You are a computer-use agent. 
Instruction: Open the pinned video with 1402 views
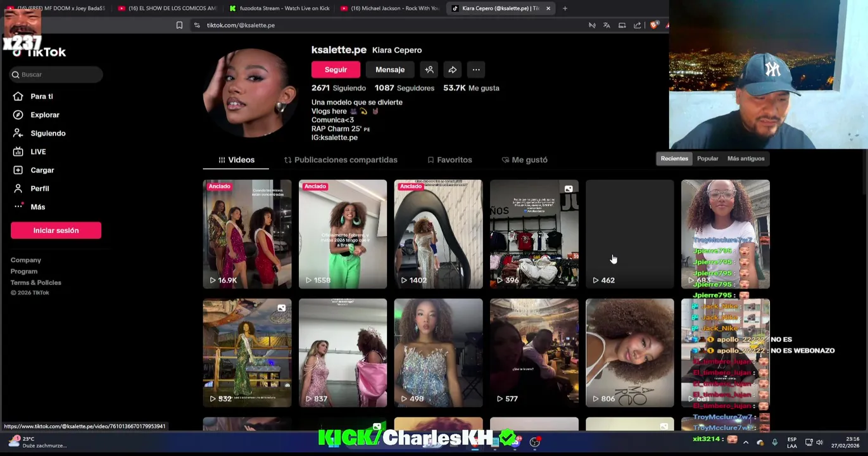(438, 234)
